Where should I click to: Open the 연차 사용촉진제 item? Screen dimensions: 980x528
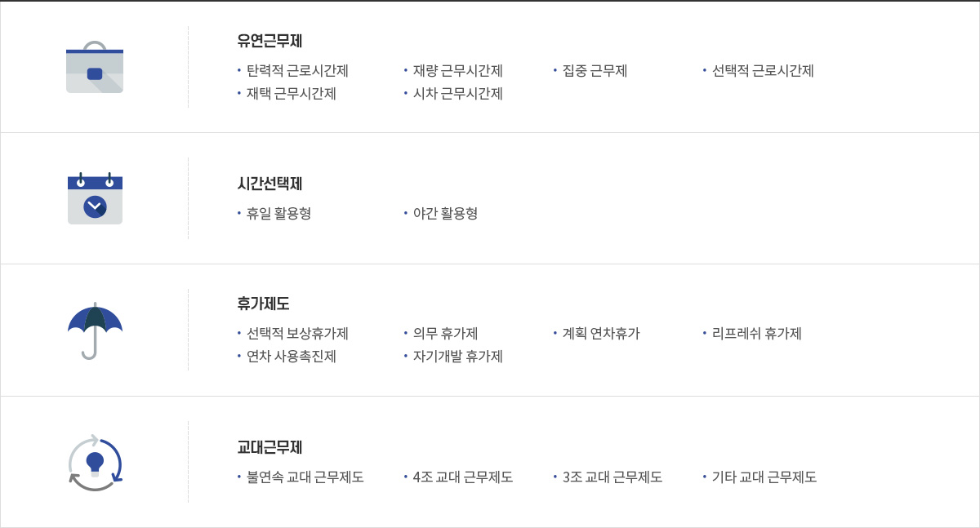[291, 357]
